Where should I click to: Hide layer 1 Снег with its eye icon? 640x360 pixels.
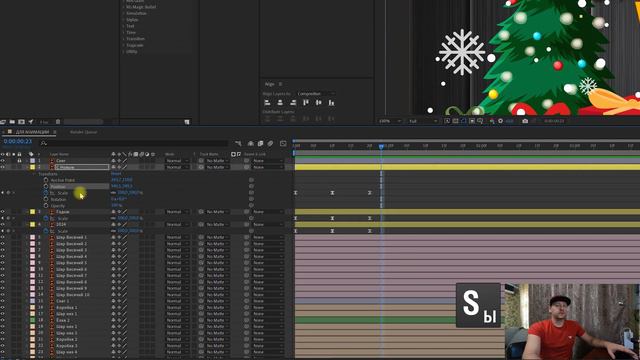click(x=2, y=161)
